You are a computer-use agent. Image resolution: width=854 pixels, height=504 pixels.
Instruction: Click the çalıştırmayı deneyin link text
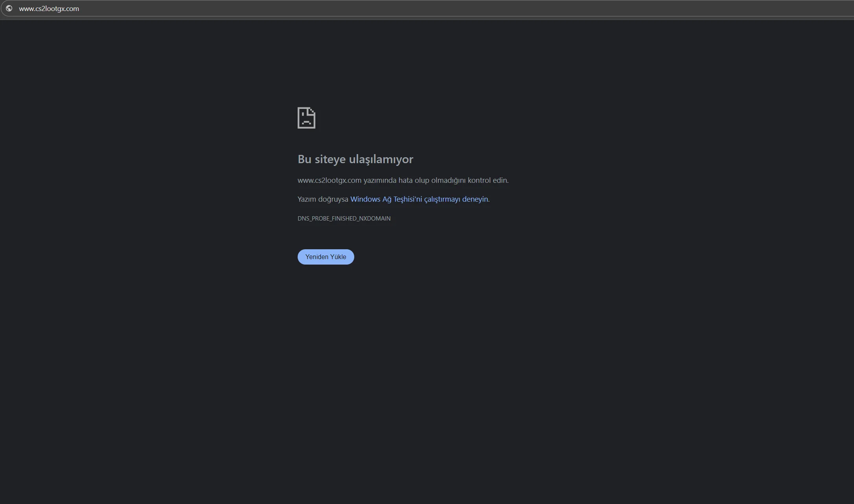click(x=456, y=199)
